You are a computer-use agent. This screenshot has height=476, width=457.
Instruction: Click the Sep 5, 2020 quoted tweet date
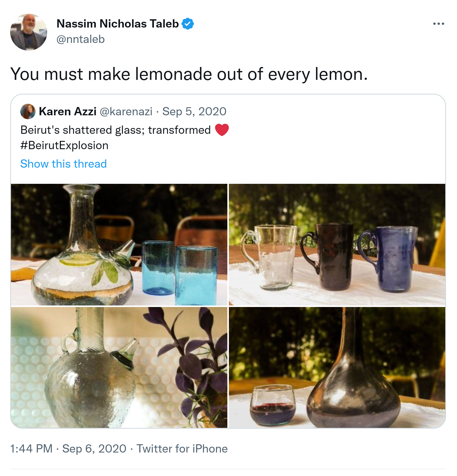[x=194, y=111]
